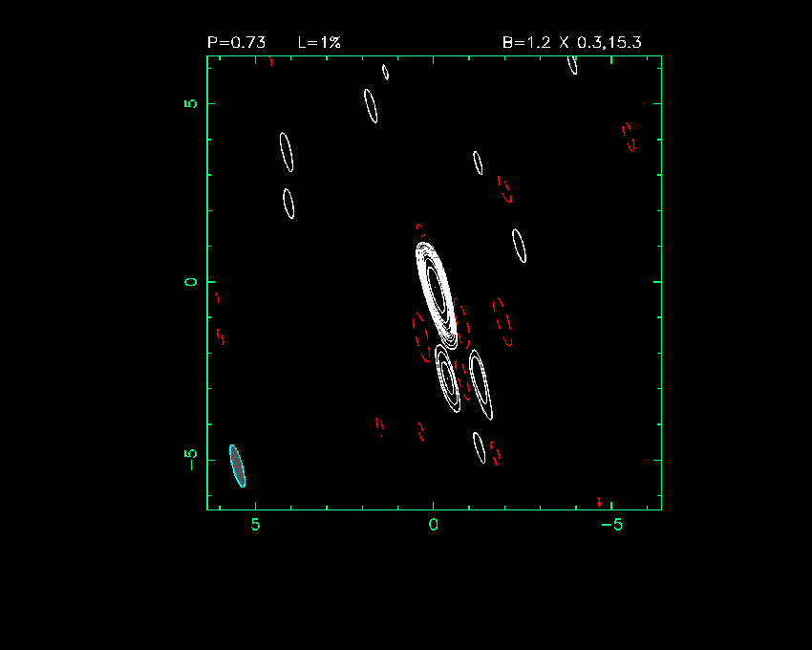Click the x-axis tick label 5
812x650 pixels.
[x=255, y=525]
